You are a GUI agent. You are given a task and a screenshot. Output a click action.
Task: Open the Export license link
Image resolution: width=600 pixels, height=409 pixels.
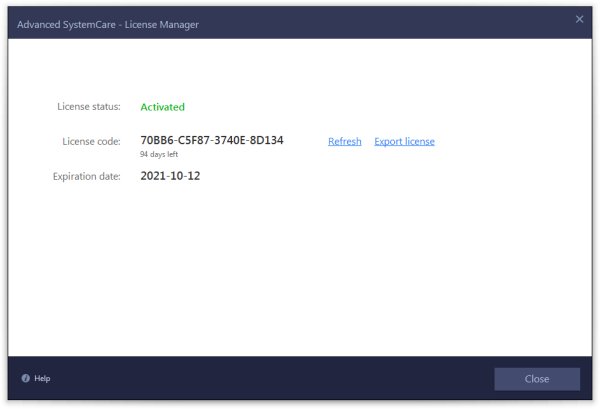pyautogui.click(x=404, y=142)
